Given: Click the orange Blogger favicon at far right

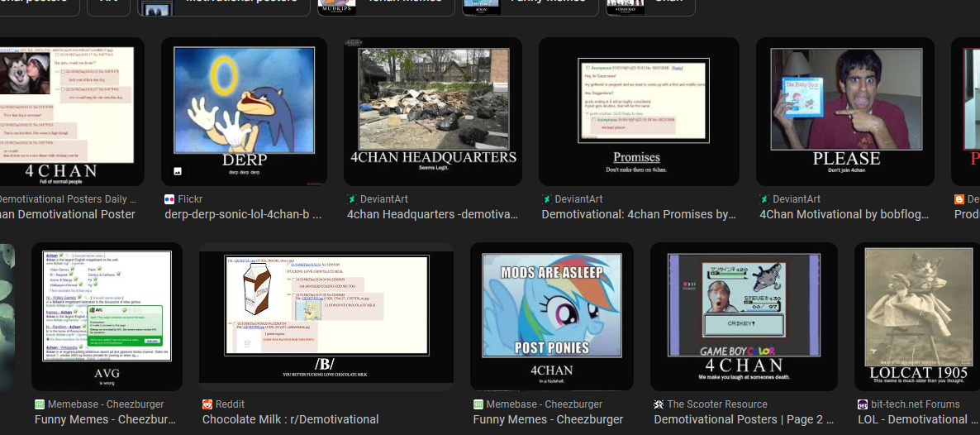Looking at the screenshot, I should (x=959, y=199).
